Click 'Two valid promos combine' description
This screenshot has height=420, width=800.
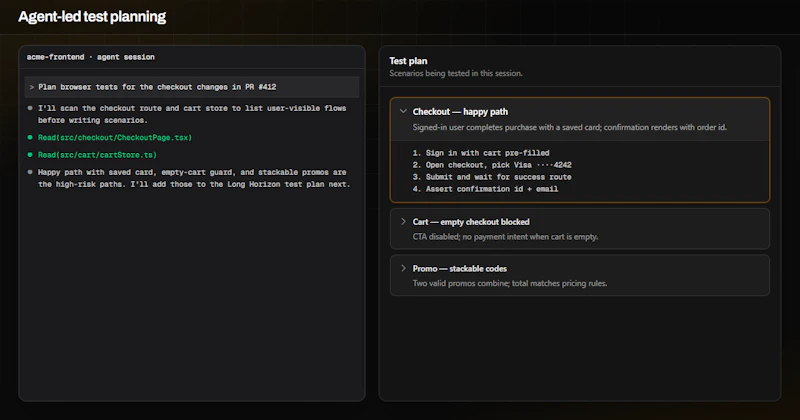coord(510,284)
